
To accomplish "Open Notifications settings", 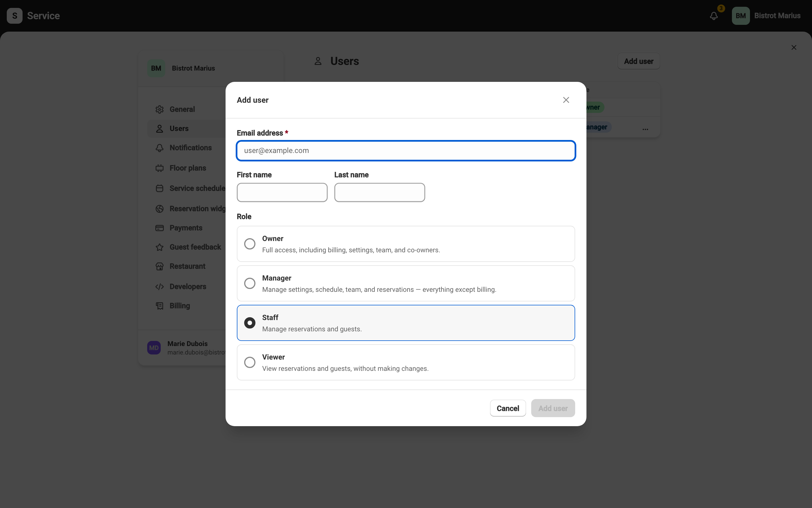I will tap(191, 148).
